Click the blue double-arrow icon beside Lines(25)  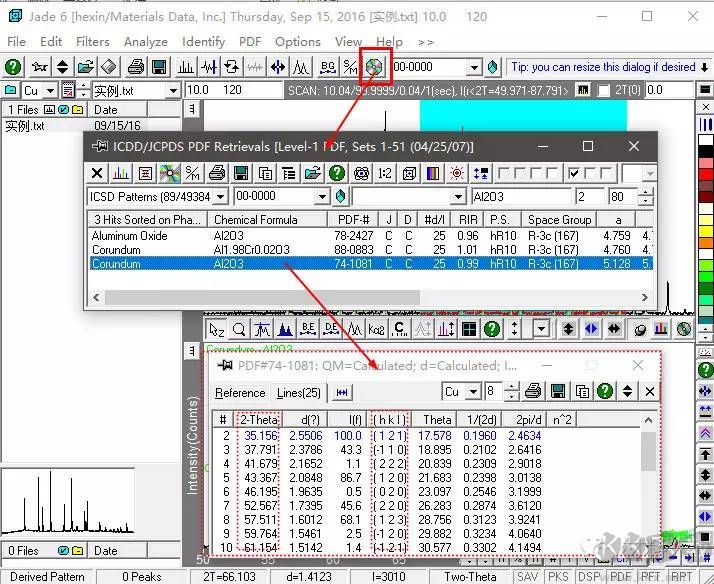click(x=342, y=393)
